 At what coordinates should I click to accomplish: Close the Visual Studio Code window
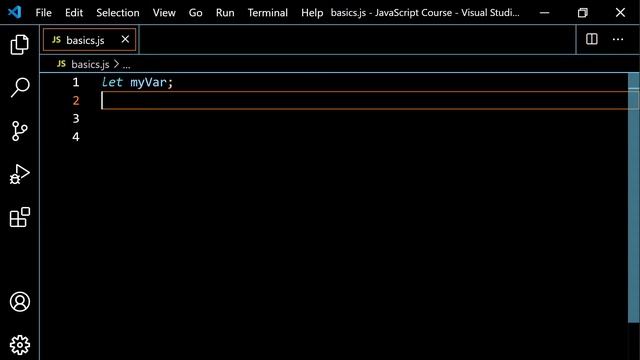pos(620,13)
